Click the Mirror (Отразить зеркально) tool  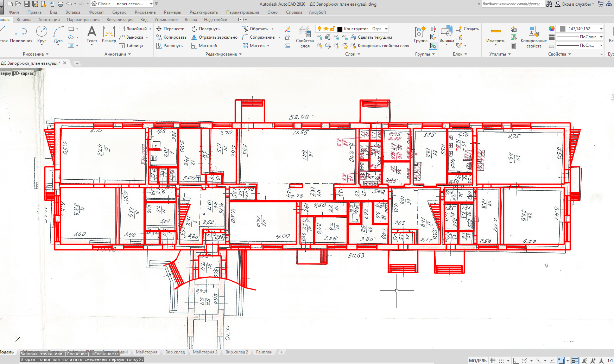pyautogui.click(x=214, y=37)
